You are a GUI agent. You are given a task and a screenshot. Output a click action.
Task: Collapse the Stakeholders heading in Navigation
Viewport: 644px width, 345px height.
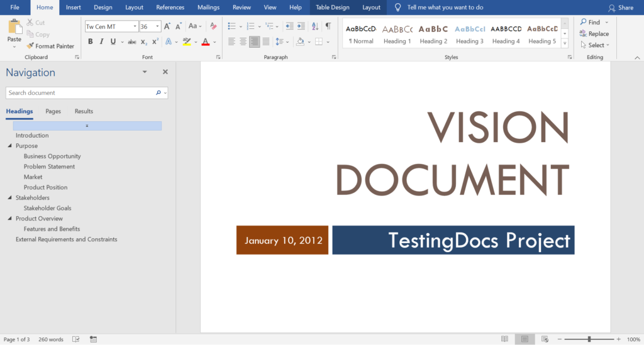pos(10,198)
